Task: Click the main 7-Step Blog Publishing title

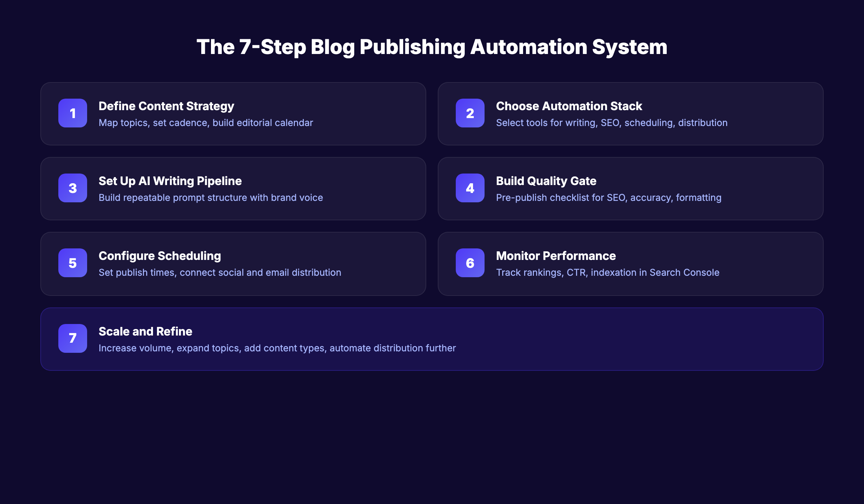Action: pos(432,47)
